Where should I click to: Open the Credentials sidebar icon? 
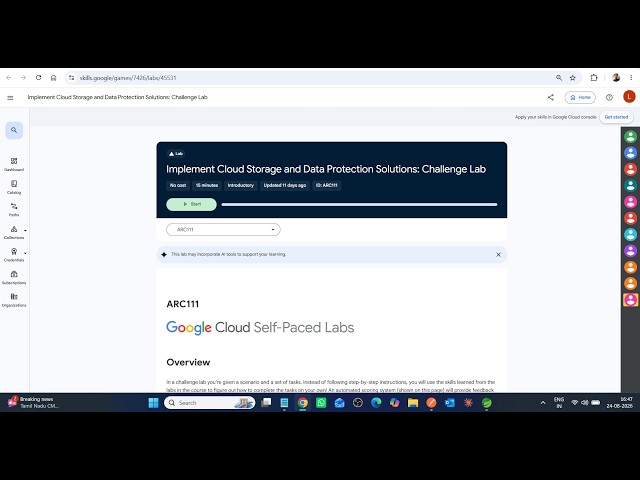point(14,252)
